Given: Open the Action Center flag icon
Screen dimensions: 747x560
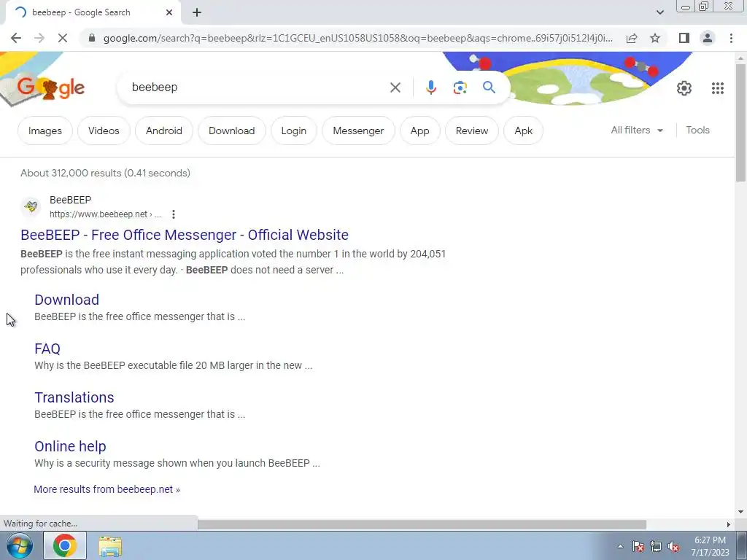Looking at the screenshot, I should tap(638, 546).
